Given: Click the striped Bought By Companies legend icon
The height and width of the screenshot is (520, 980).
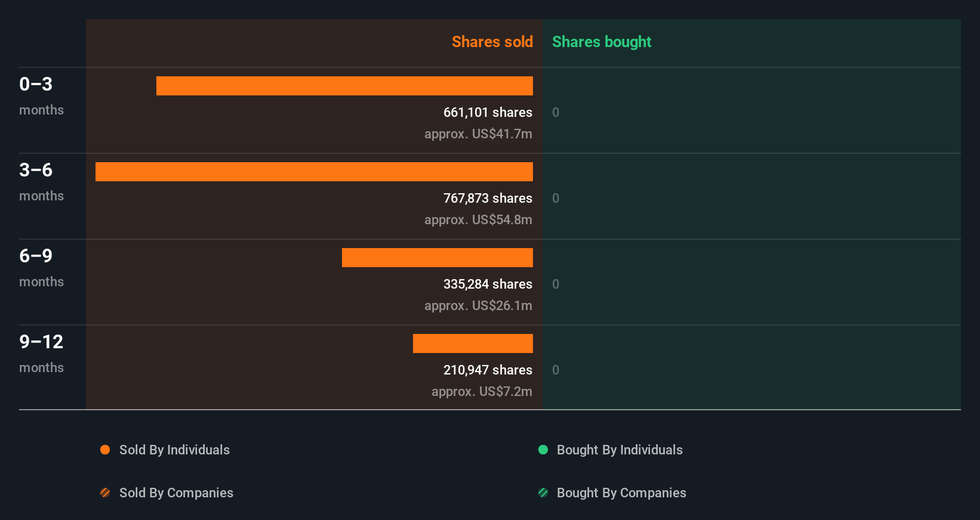Looking at the screenshot, I should (x=543, y=493).
